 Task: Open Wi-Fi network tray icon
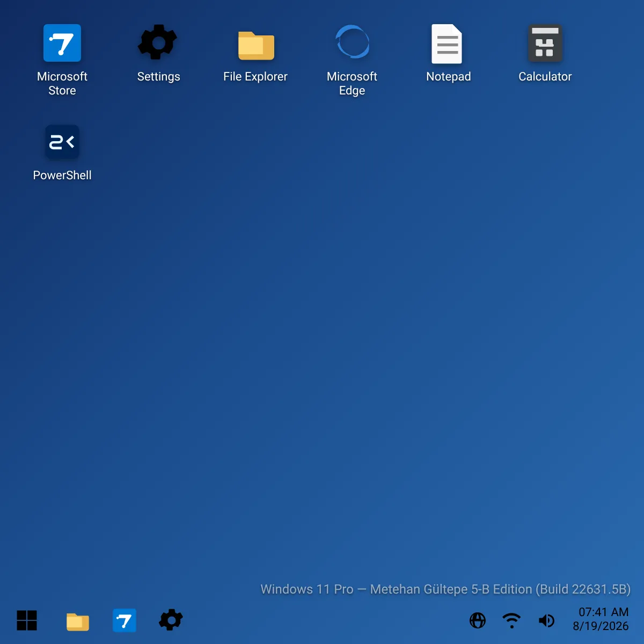pyautogui.click(x=511, y=620)
